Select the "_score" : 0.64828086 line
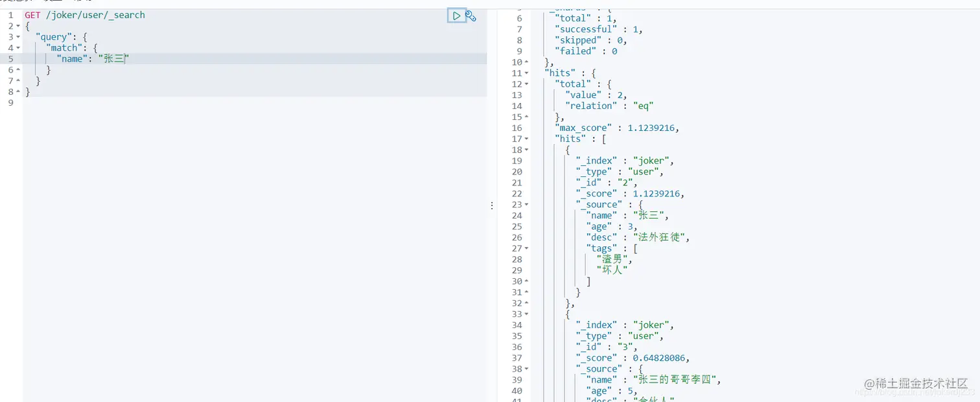980x402 pixels. 633,359
